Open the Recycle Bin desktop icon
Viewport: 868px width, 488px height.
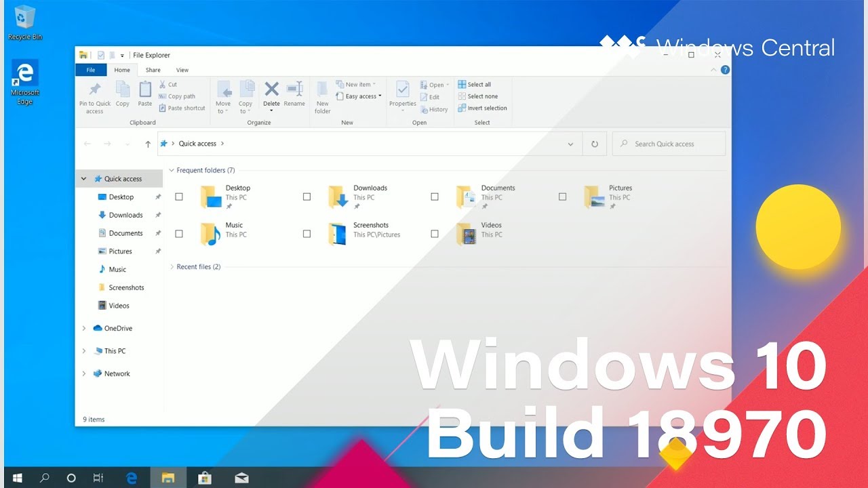click(x=25, y=22)
